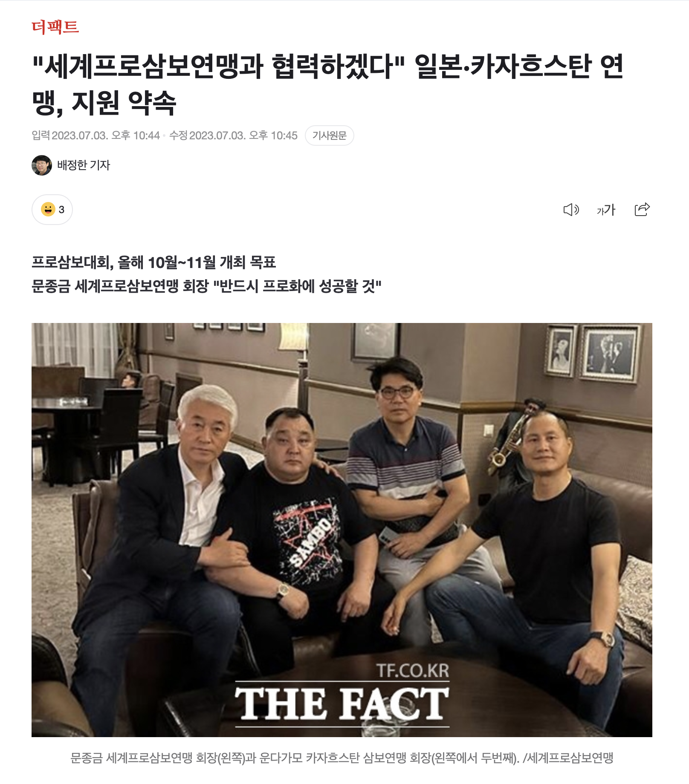Select subheading 프로삼보대회, 올해 10월~11월 개최 목표
The width and height of the screenshot is (689, 784).
coord(154,262)
